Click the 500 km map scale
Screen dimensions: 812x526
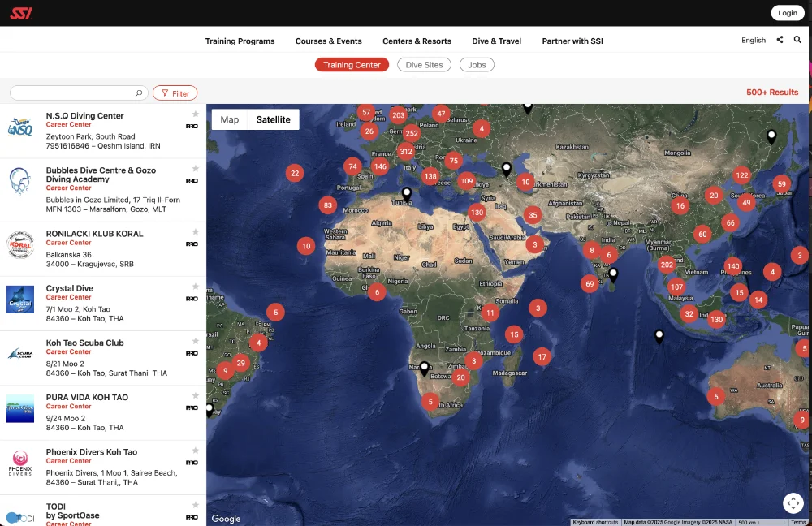[762, 523]
